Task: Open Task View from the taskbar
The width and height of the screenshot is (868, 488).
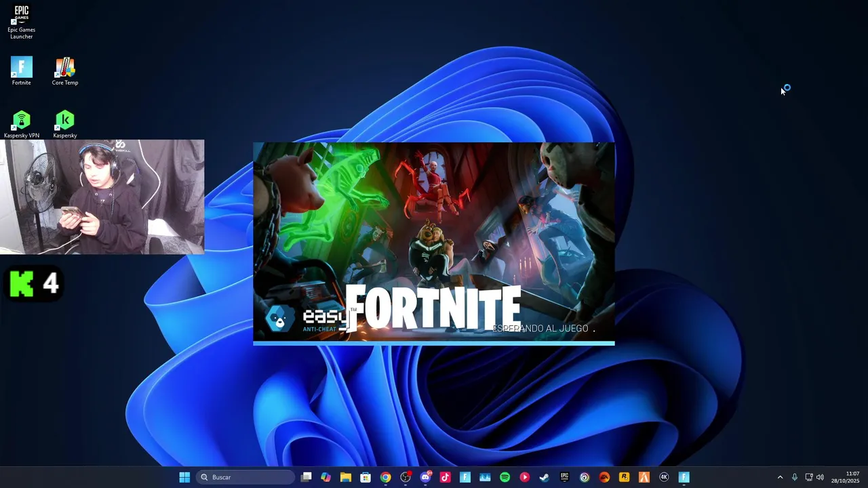Action: pos(307,477)
